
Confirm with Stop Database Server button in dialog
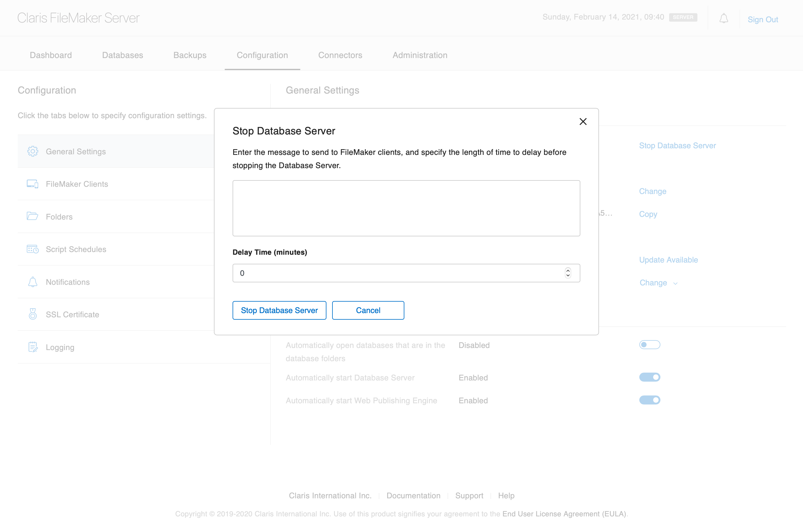pyautogui.click(x=279, y=310)
